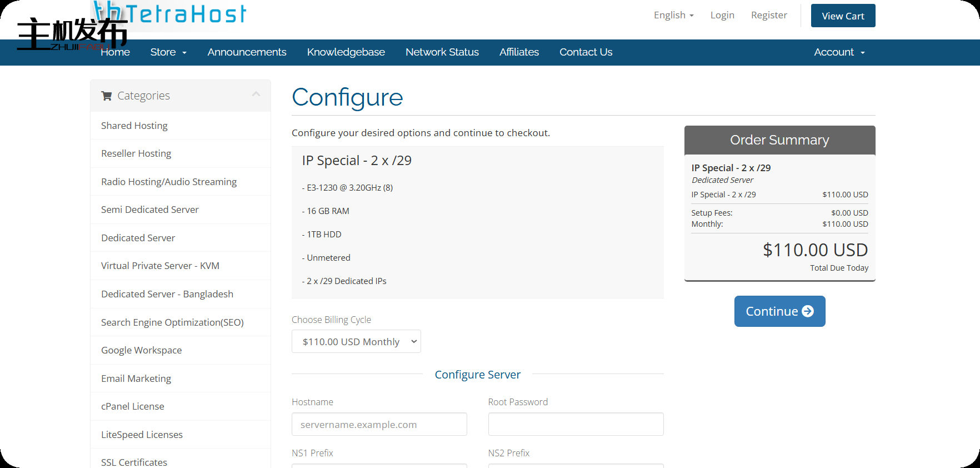Image resolution: width=980 pixels, height=468 pixels.
Task: Open the Account dropdown menu
Action: pos(839,52)
